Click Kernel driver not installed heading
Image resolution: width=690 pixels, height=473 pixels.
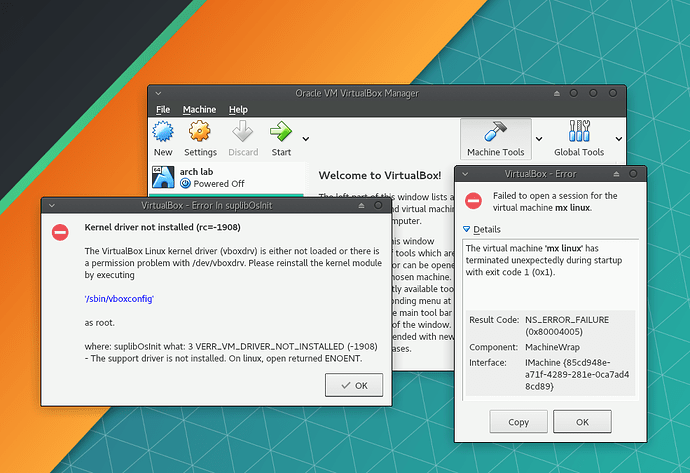(x=162, y=227)
